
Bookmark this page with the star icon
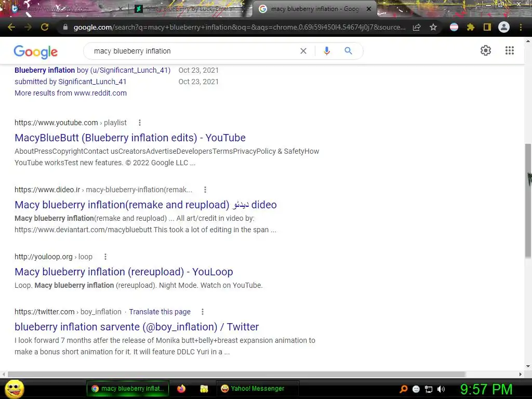tap(433, 27)
